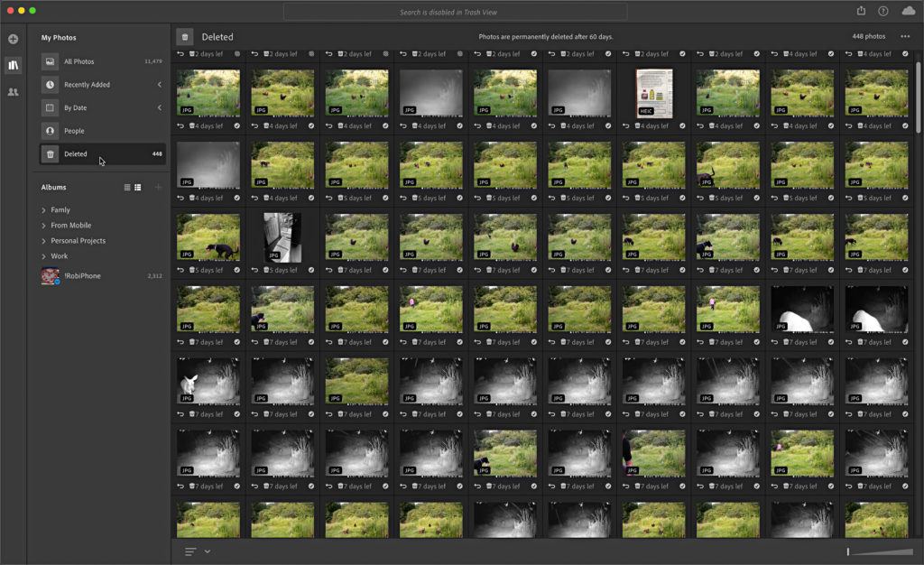
Task: Click the cloud sync status icon
Action: (908, 11)
